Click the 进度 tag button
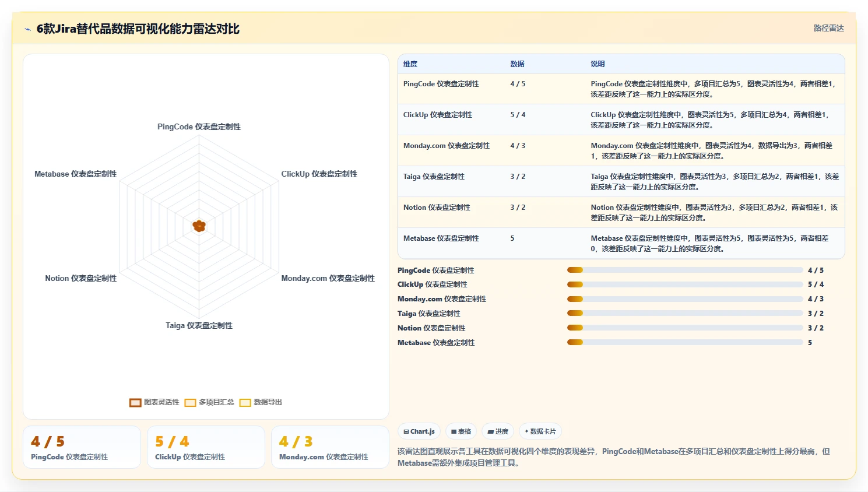Screen dimensions: 868x492 point(498,431)
